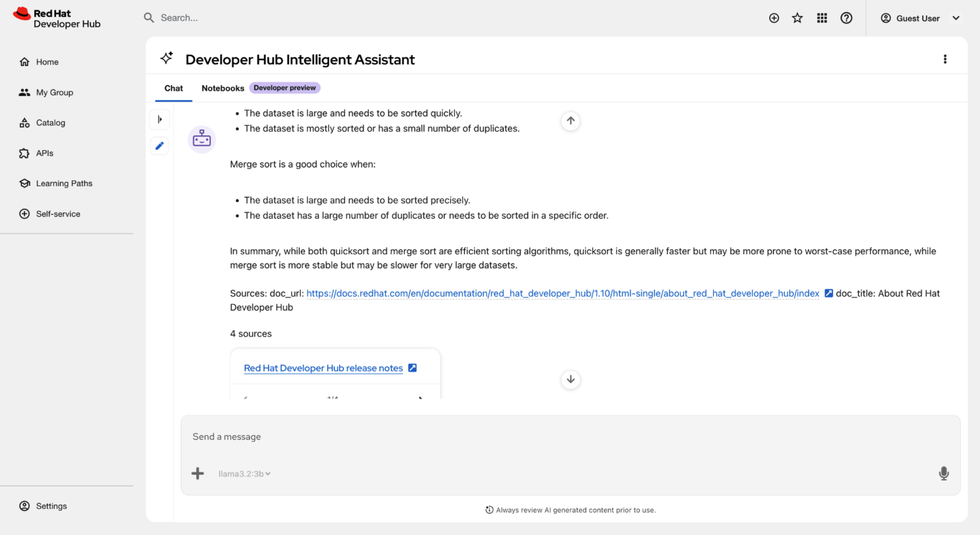Image resolution: width=980 pixels, height=535 pixels.
Task: Go to Home in sidebar
Action: point(47,62)
